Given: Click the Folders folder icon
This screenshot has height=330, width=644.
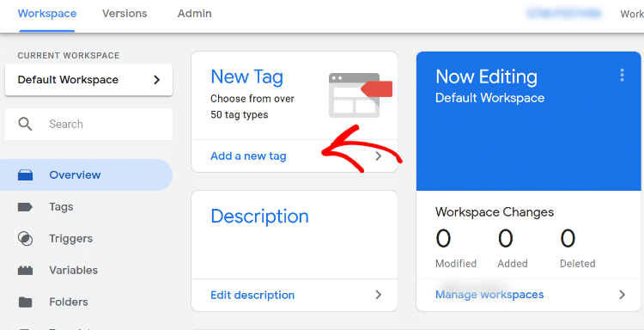Looking at the screenshot, I should [x=25, y=302].
